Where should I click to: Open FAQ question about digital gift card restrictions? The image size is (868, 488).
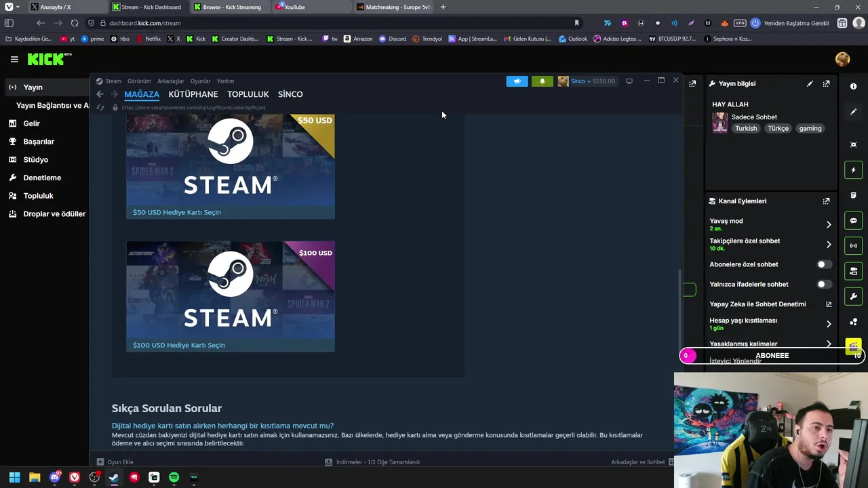click(x=222, y=426)
